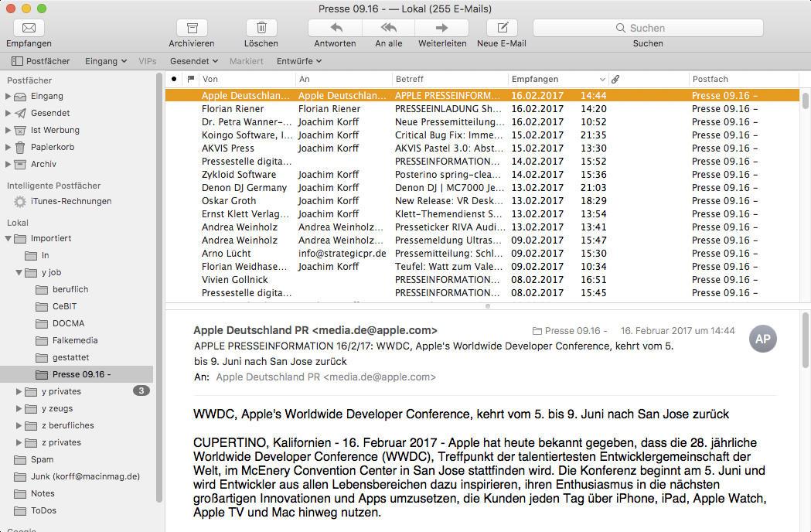The width and height of the screenshot is (811, 532).
Task: Select the Falkemedia folder
Action: click(77, 340)
